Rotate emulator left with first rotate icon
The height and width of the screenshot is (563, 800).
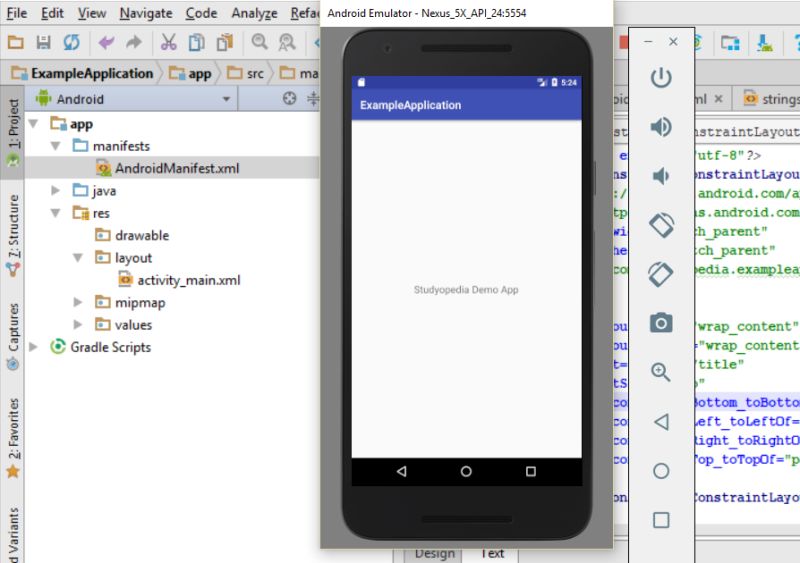click(x=661, y=225)
